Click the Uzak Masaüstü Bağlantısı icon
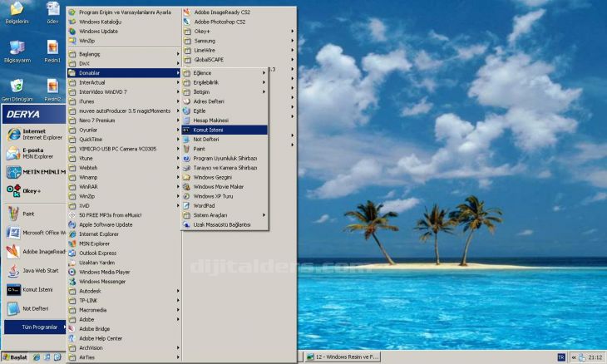Image resolution: width=607 pixels, height=364 pixels. (x=186, y=224)
